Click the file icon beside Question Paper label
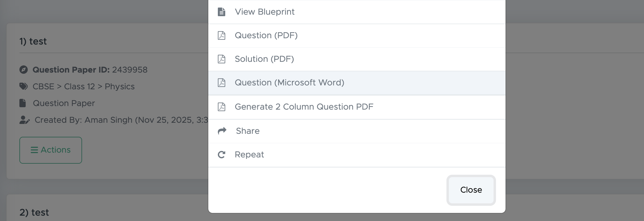The height and width of the screenshot is (221, 644). click(x=23, y=103)
